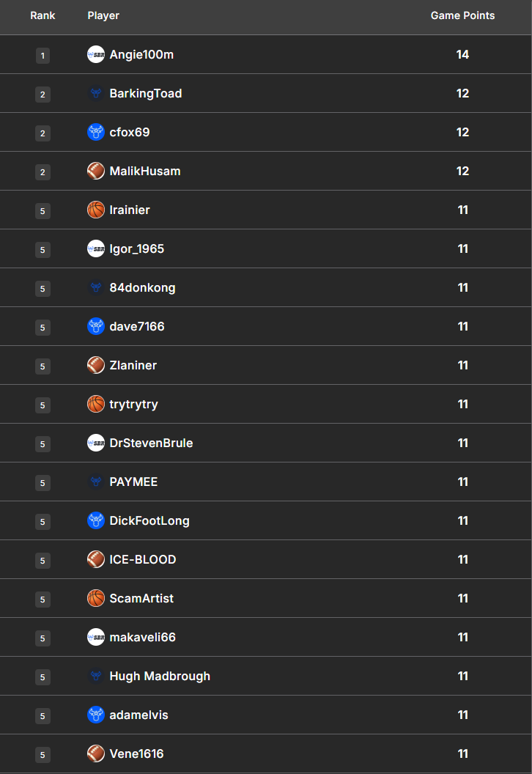Click the rank 1 badge for Angie100m
The width and height of the screenshot is (532, 774).
pos(43,55)
